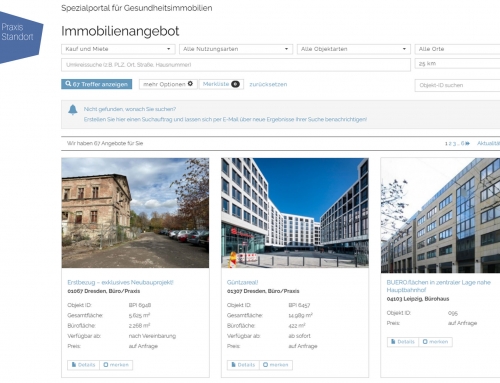
Task: Click Details for the Leipzig Bürohaus listing
Action: 403,342
